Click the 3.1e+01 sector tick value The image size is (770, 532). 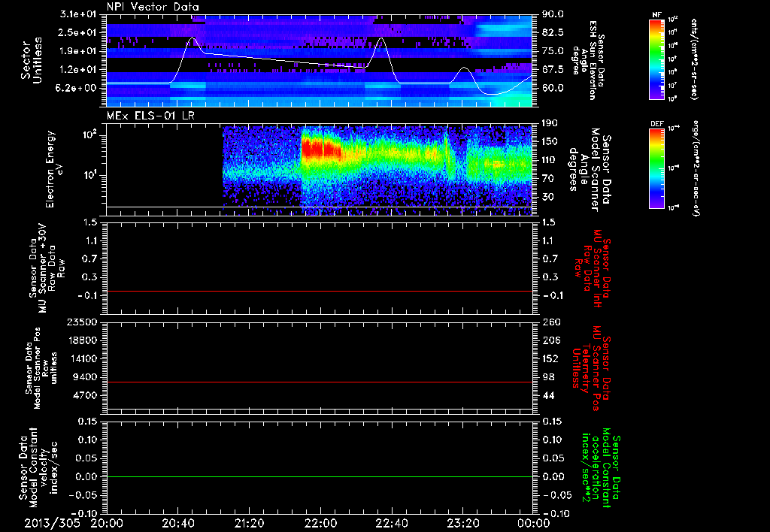pyautogui.click(x=80, y=14)
